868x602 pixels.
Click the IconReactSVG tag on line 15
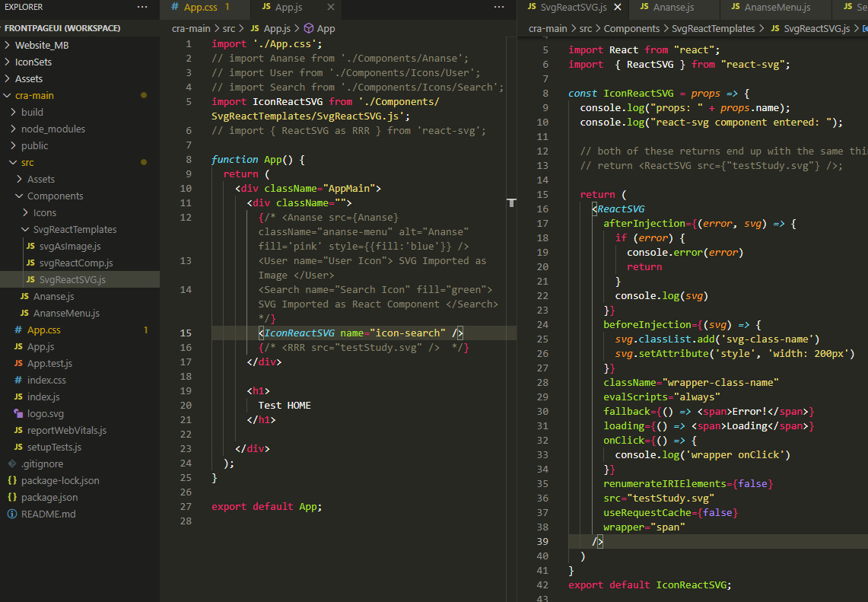[300, 333]
